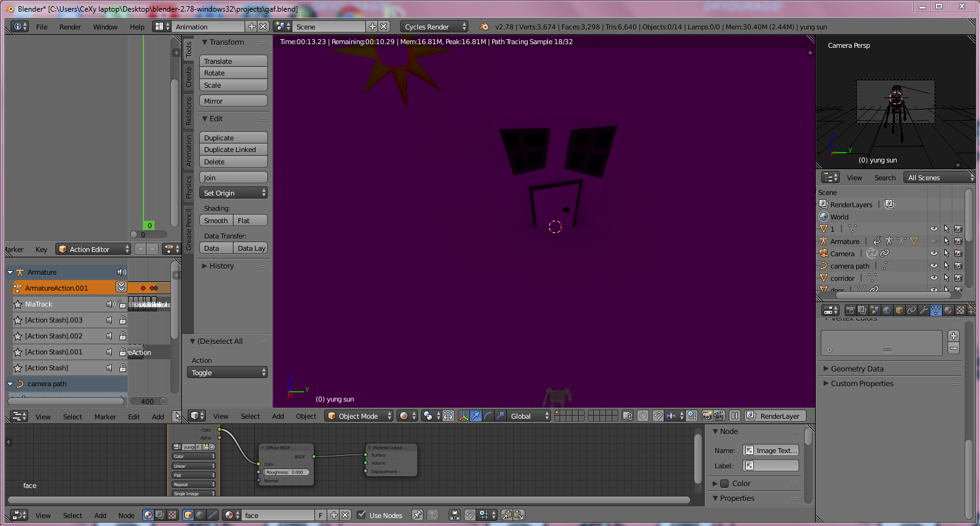
Task: Open the All Scenes outliner filter dropdown
Action: point(939,177)
